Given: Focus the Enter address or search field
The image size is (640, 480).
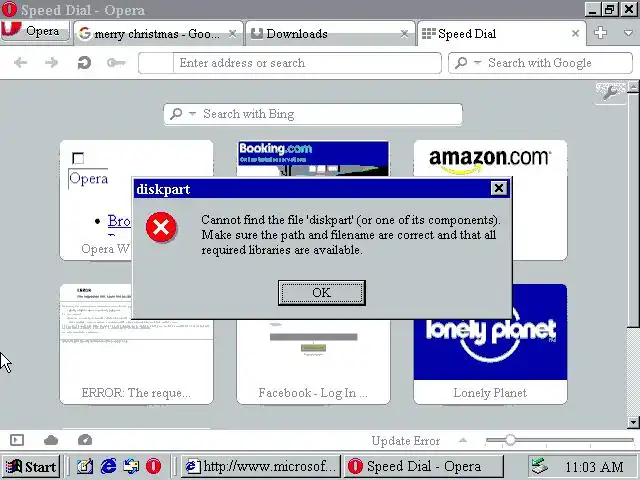Looking at the screenshot, I should click(290, 63).
